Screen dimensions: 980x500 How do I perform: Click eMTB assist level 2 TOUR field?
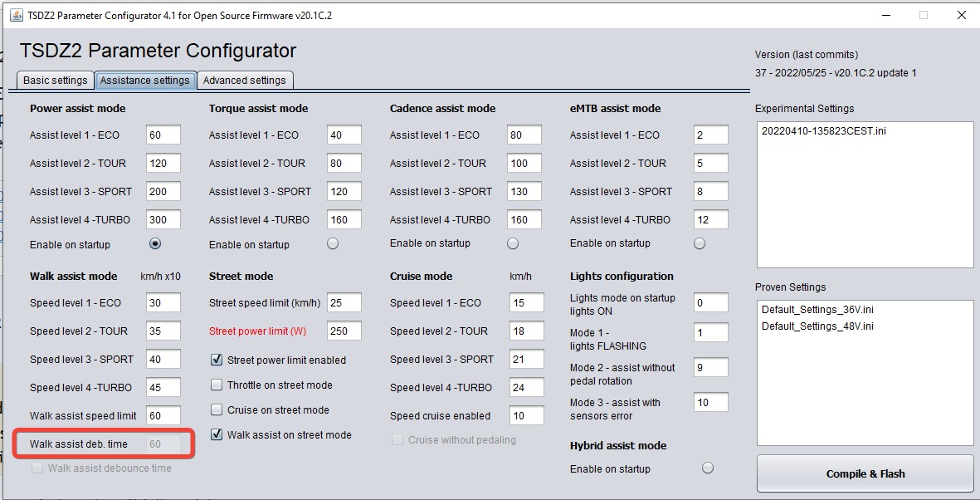point(710,164)
